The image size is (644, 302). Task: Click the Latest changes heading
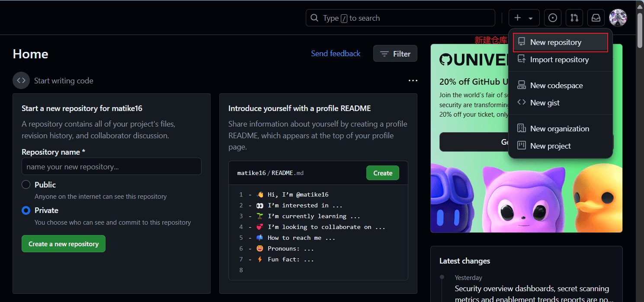pyautogui.click(x=465, y=261)
